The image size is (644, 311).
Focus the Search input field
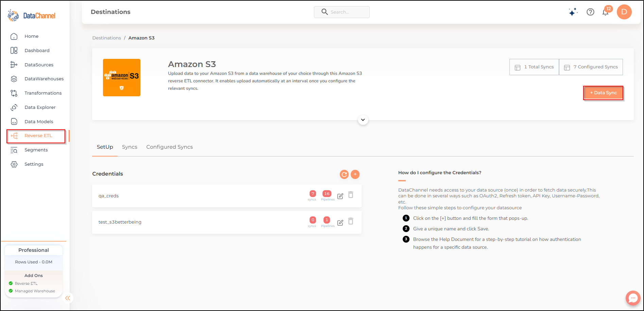point(342,12)
